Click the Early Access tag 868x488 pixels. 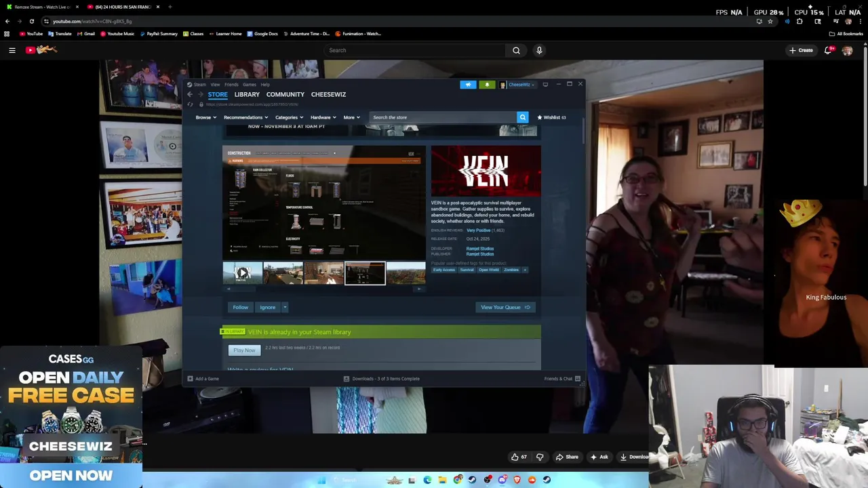point(444,270)
